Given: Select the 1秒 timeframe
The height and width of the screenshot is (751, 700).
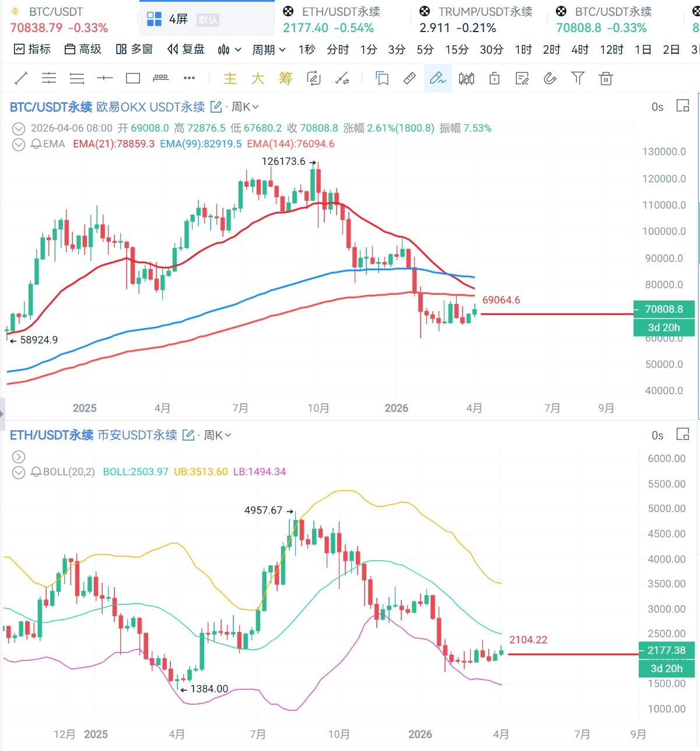Looking at the screenshot, I should 307,50.
